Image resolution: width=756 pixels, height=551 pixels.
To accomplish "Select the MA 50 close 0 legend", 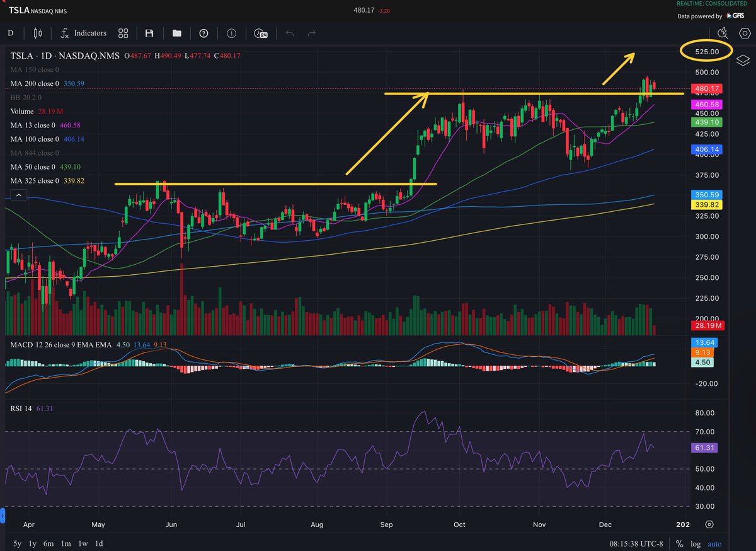I will [x=45, y=166].
